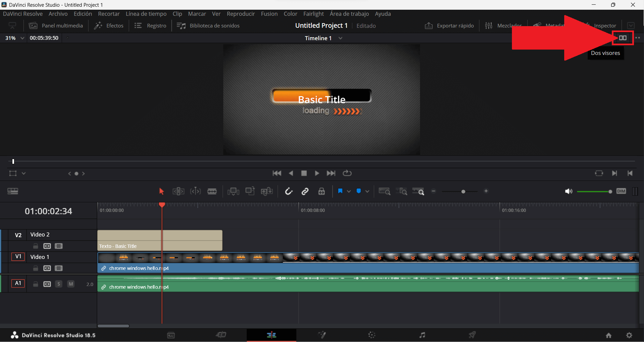Click Exportar rápido button
The image size is (644, 342).
click(x=449, y=26)
